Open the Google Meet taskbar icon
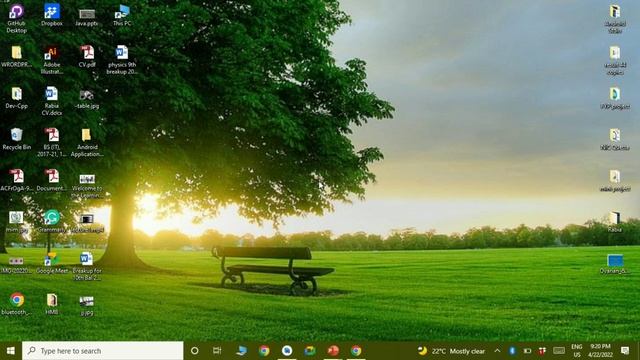This screenshot has width=640, height=360. [310, 351]
